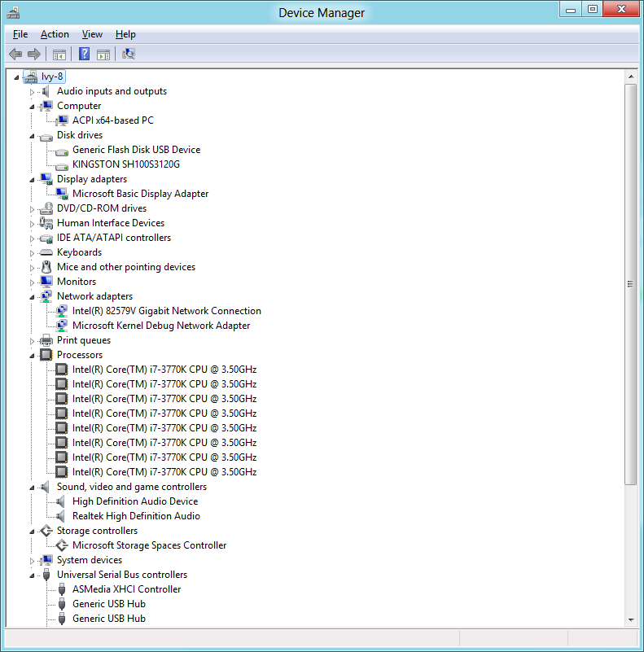Select the last Intel Core i7-3770K processor entry
This screenshot has width=644, height=652.
[x=164, y=472]
